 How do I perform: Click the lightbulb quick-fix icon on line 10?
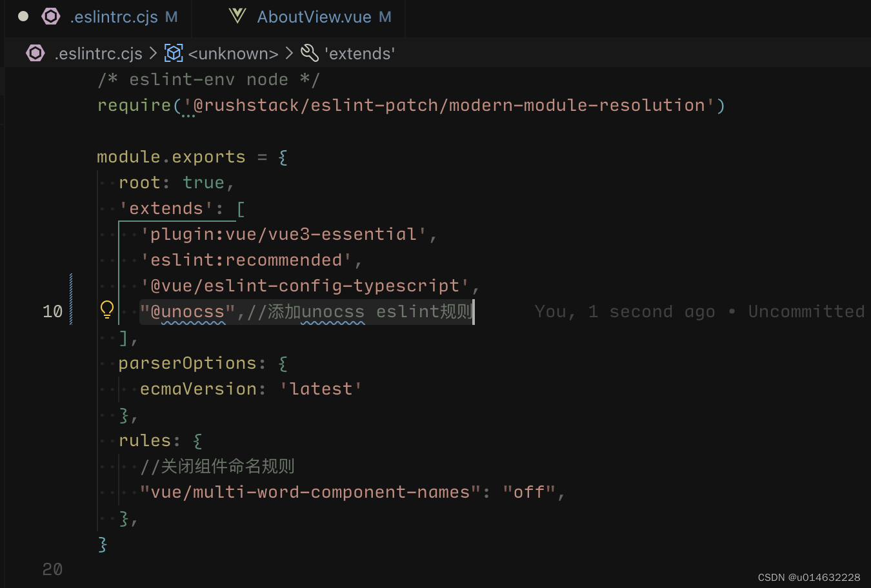(x=107, y=310)
